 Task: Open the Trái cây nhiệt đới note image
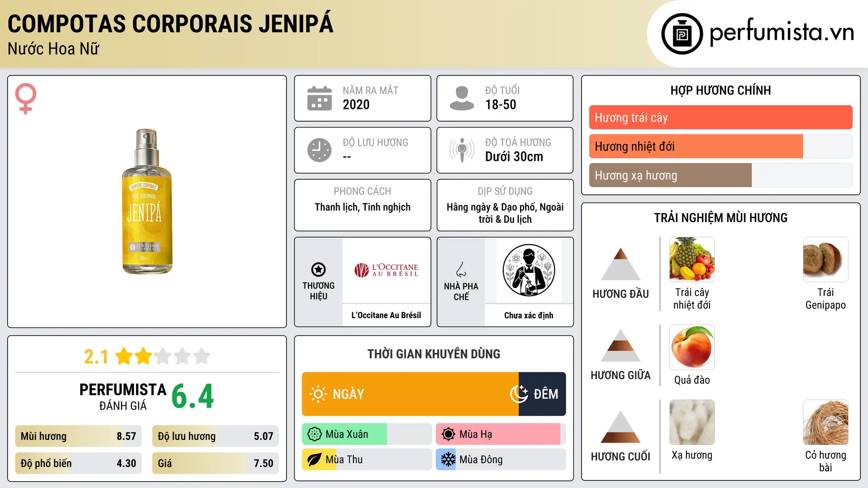pyautogui.click(x=692, y=260)
